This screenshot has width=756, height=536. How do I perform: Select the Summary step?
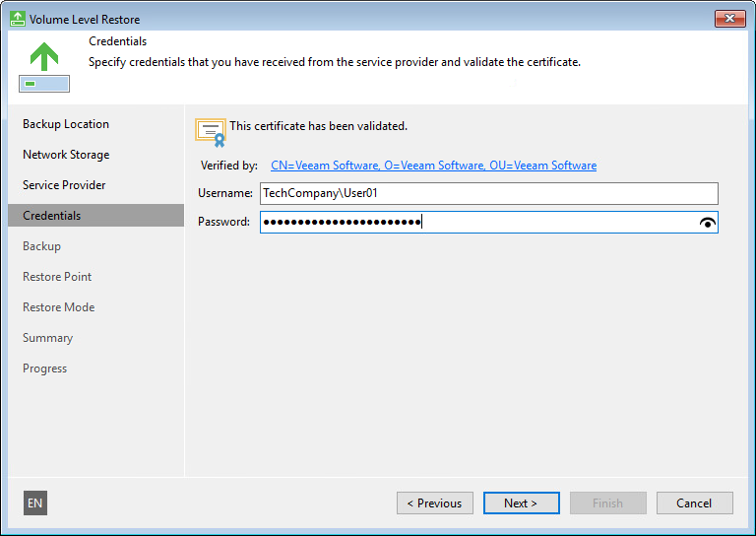(47, 338)
